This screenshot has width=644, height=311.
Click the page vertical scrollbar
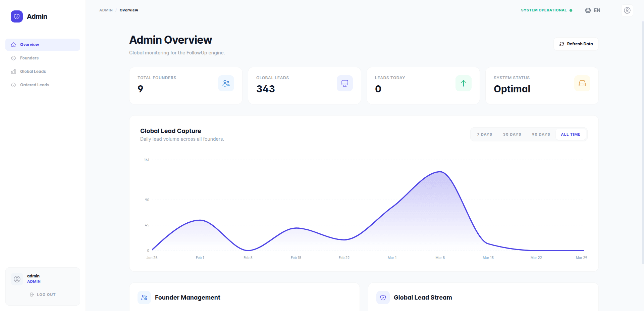click(643, 142)
